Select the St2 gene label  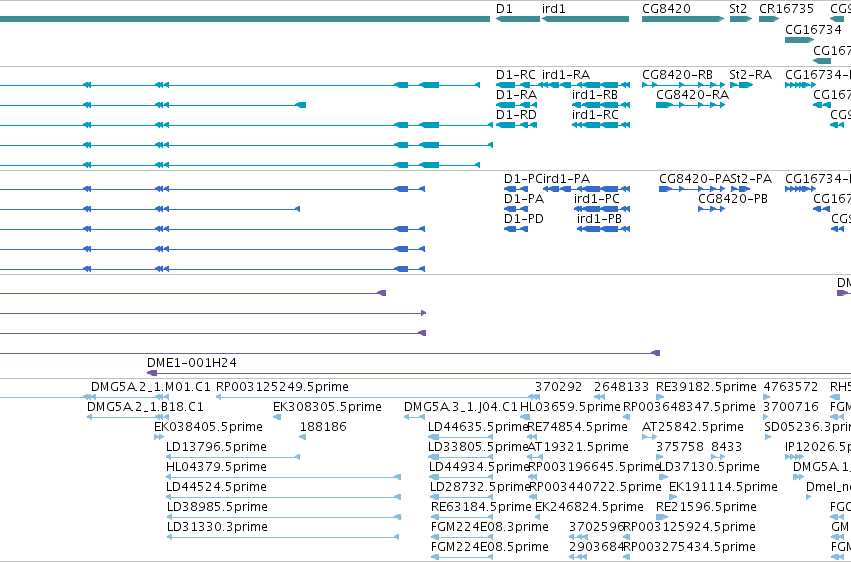pyautogui.click(x=738, y=9)
